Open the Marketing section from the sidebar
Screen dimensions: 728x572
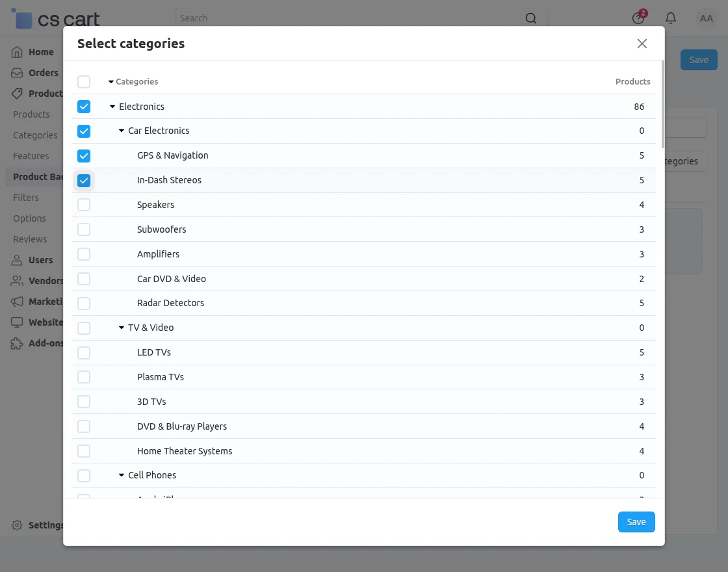pyautogui.click(x=17, y=301)
